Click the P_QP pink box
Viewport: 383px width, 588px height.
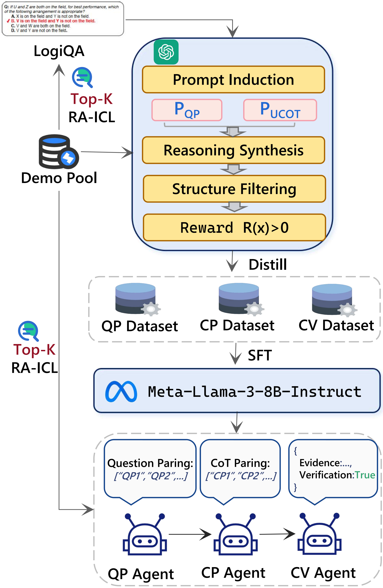pos(187,110)
